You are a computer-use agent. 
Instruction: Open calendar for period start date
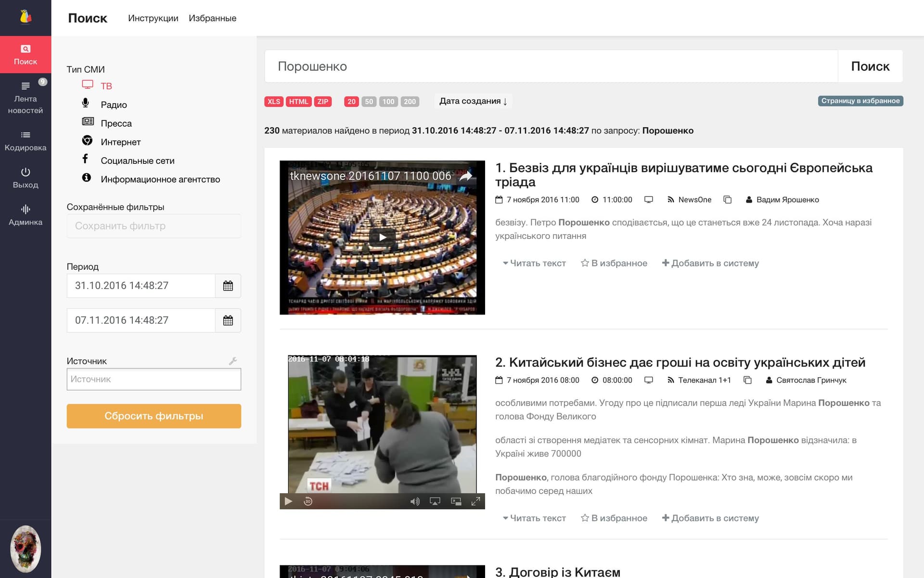pos(228,286)
